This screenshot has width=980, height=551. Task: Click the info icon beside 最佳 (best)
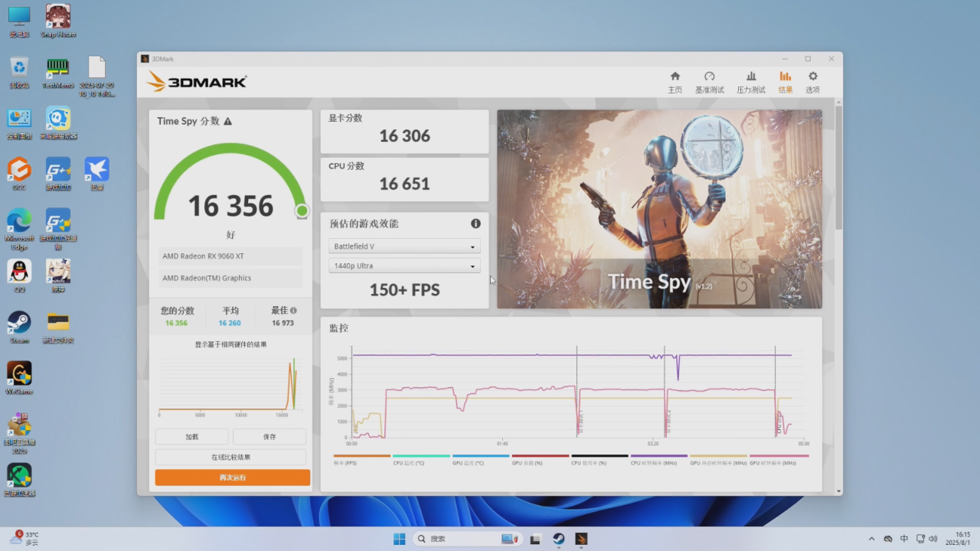[x=293, y=311]
